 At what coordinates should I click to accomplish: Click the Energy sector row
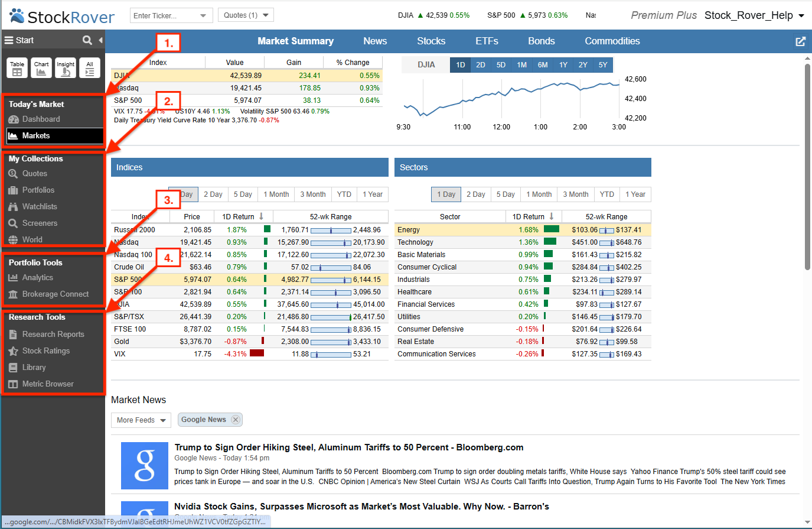tap(523, 230)
